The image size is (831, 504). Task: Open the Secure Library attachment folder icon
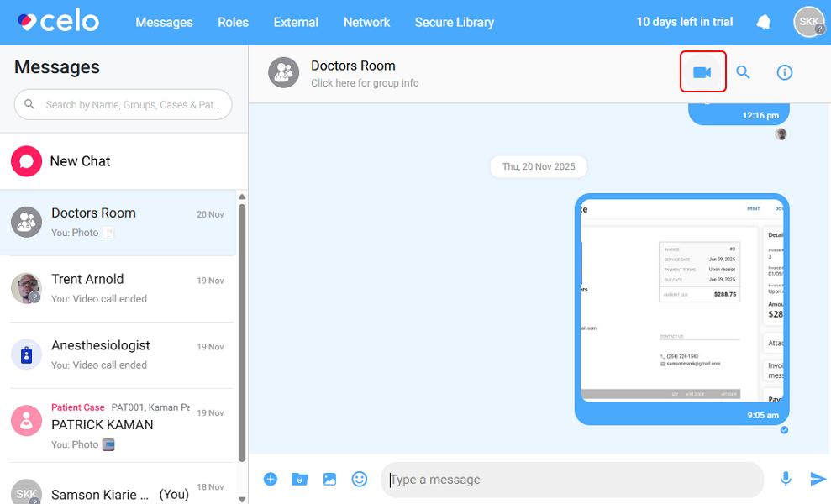pyautogui.click(x=300, y=479)
